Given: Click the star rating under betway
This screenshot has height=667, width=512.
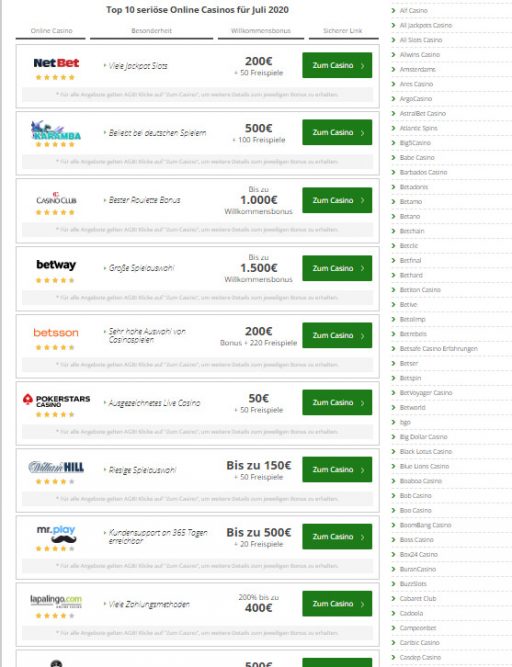Looking at the screenshot, I should click(55, 280).
